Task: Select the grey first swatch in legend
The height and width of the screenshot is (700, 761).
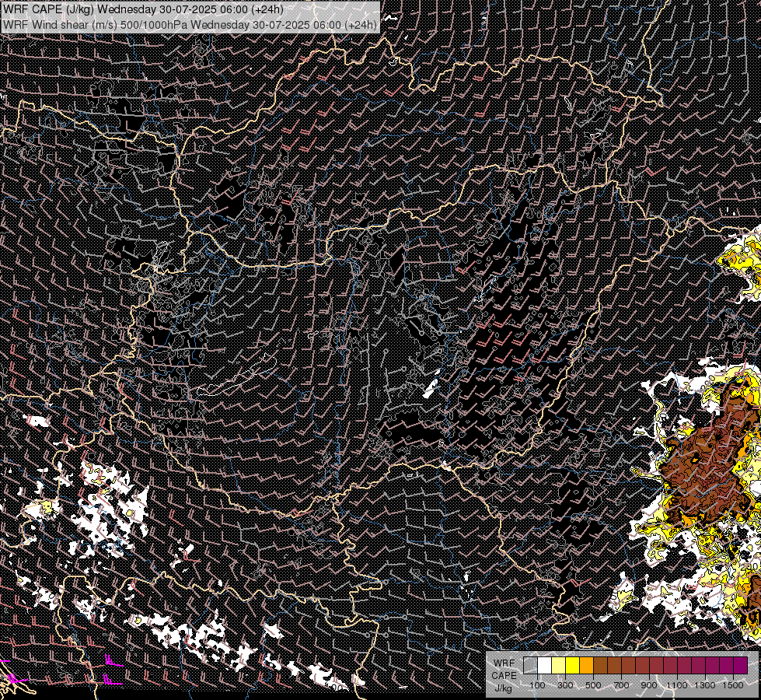Action: [x=530, y=665]
